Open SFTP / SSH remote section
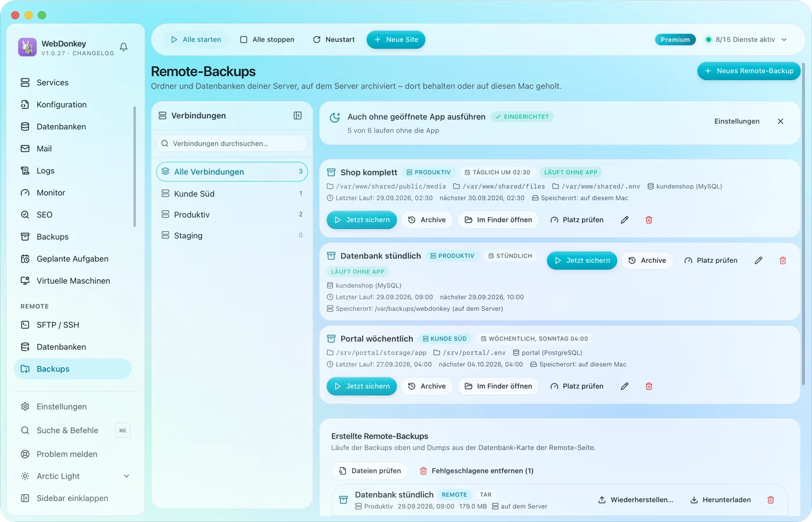The image size is (812, 522). 72,325
